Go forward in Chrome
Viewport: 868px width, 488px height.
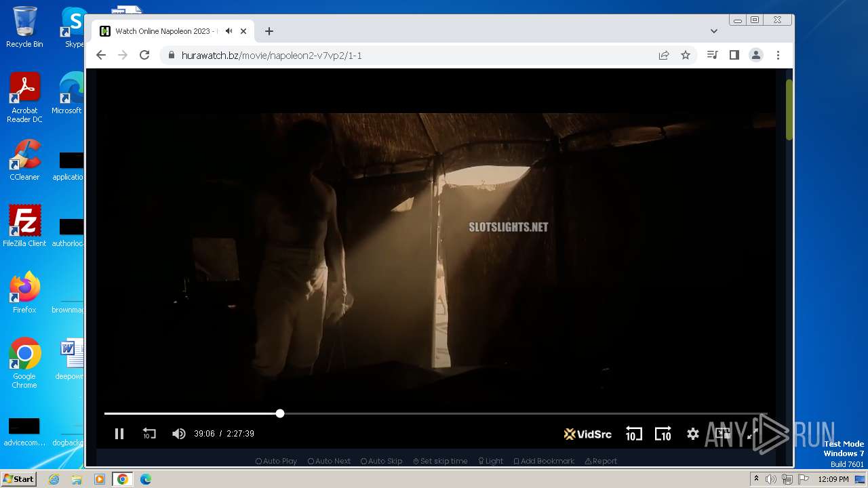tap(123, 55)
